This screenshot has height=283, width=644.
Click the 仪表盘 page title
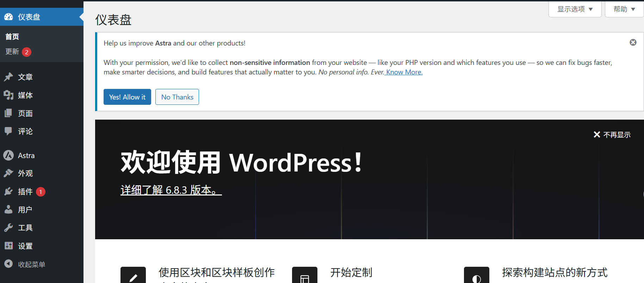coord(113,20)
